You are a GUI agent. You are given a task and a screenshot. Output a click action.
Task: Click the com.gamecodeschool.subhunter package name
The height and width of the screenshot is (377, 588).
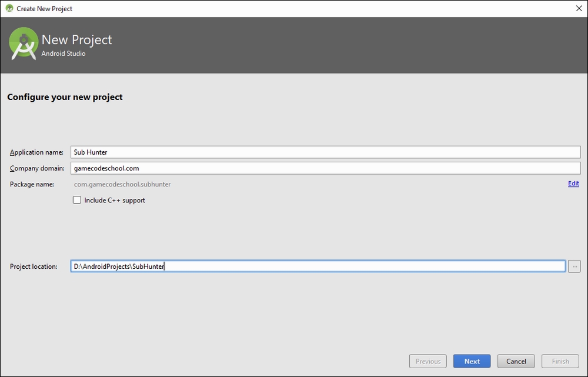point(121,184)
